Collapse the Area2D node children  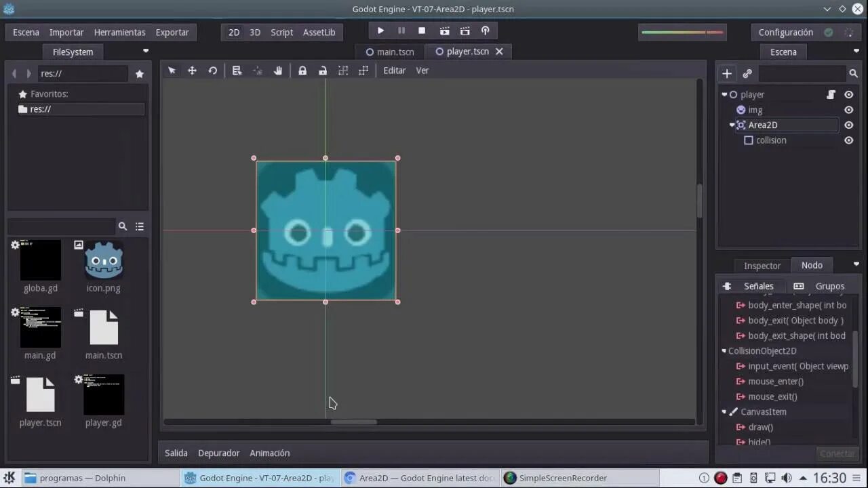click(732, 125)
